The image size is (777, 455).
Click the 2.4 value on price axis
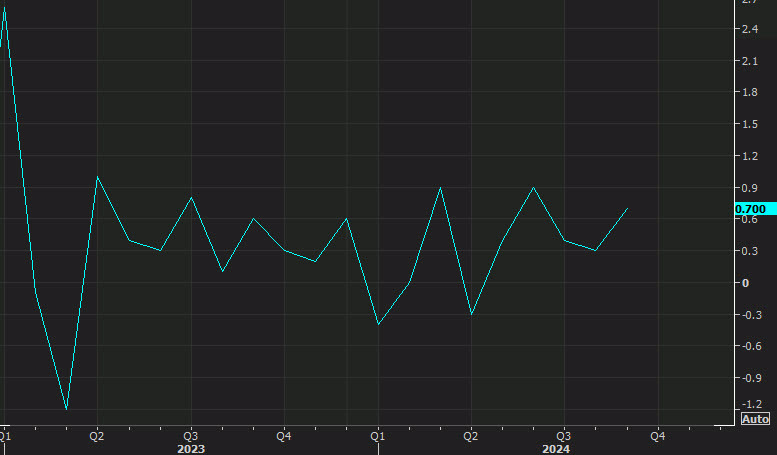coord(748,30)
